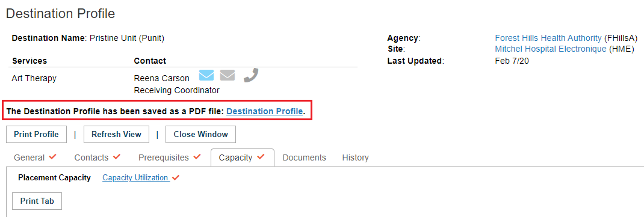The image size is (644, 217).
Task: Go to the Documents tab
Action: pyautogui.click(x=305, y=157)
